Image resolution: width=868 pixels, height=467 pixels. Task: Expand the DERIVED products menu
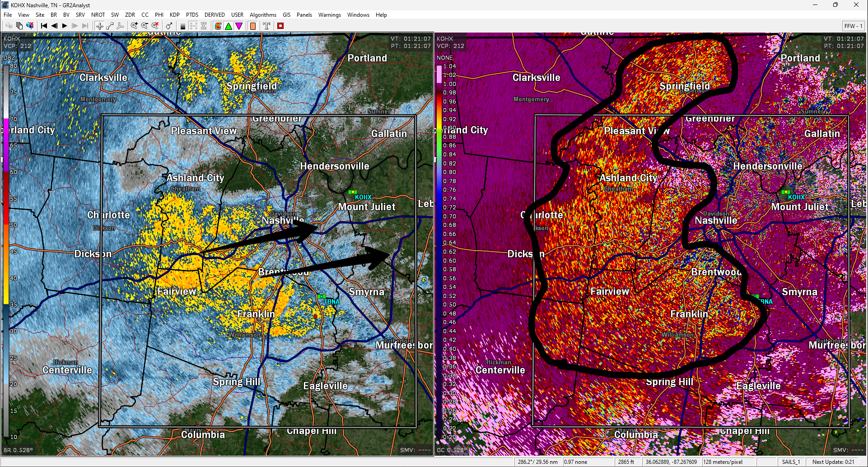point(215,15)
